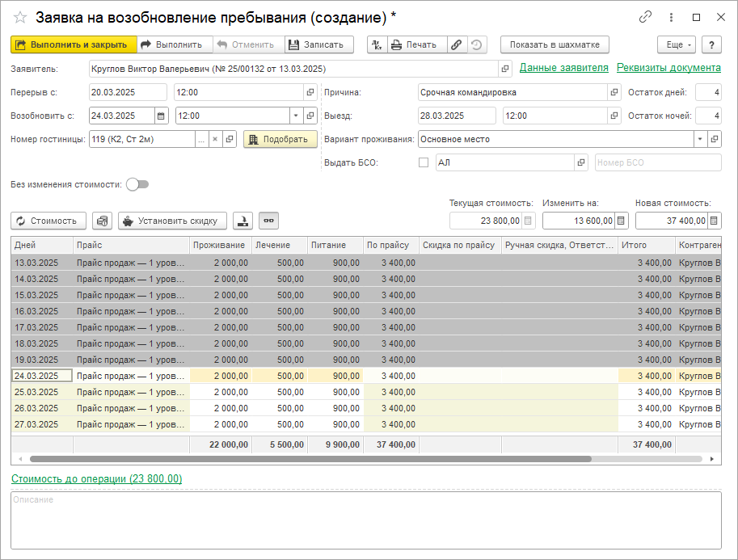This screenshot has width=738, height=560.
Task: Clear the Номер гостиницы field with X
Action: point(216,139)
